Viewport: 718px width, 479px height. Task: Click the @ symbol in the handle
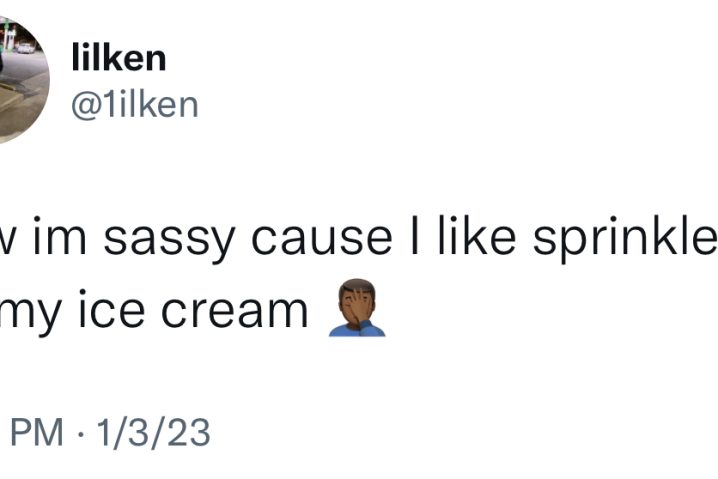pos(86,106)
